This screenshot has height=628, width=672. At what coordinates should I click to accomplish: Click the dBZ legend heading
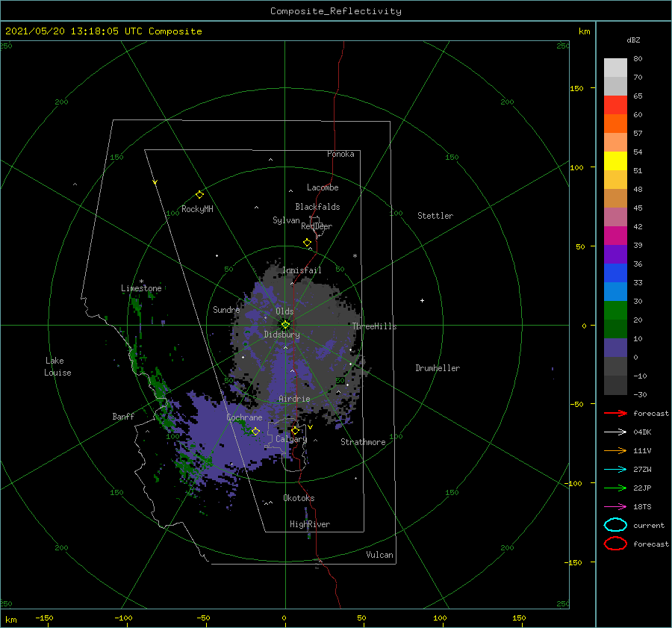[633, 40]
